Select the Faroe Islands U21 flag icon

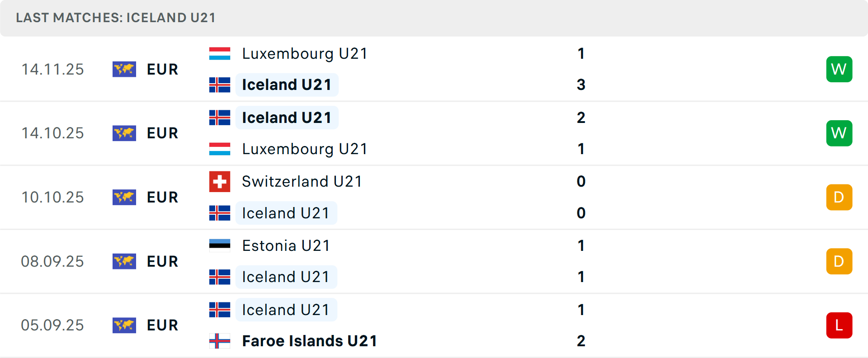coord(219,341)
